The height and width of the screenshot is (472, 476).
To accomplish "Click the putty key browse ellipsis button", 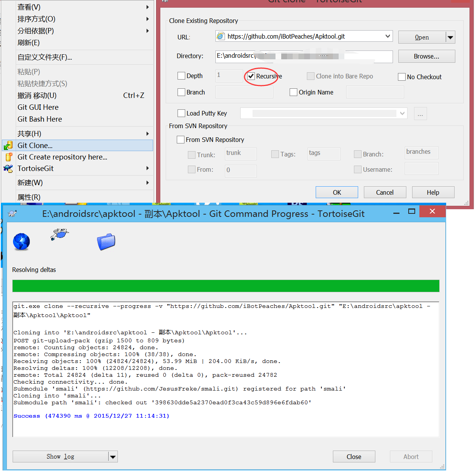I will [x=420, y=114].
